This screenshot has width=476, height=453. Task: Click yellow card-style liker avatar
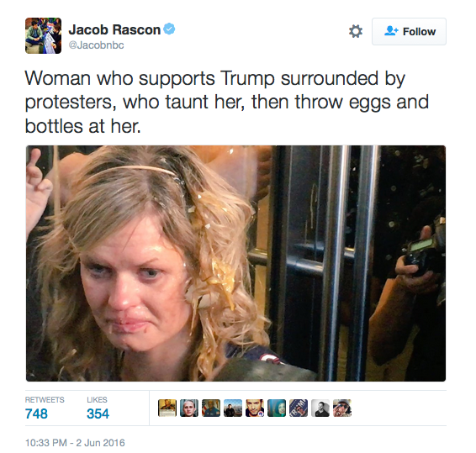(x=167, y=408)
